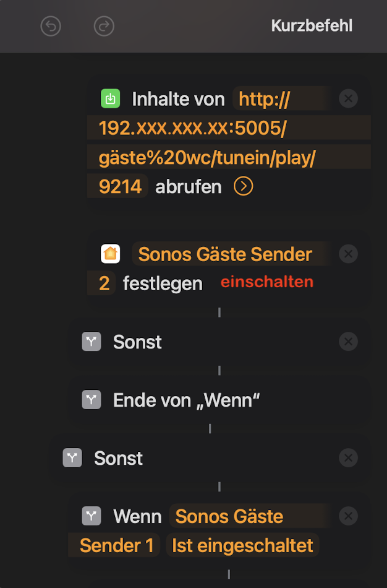
Task: Click the green download action icon
Action: (x=110, y=98)
